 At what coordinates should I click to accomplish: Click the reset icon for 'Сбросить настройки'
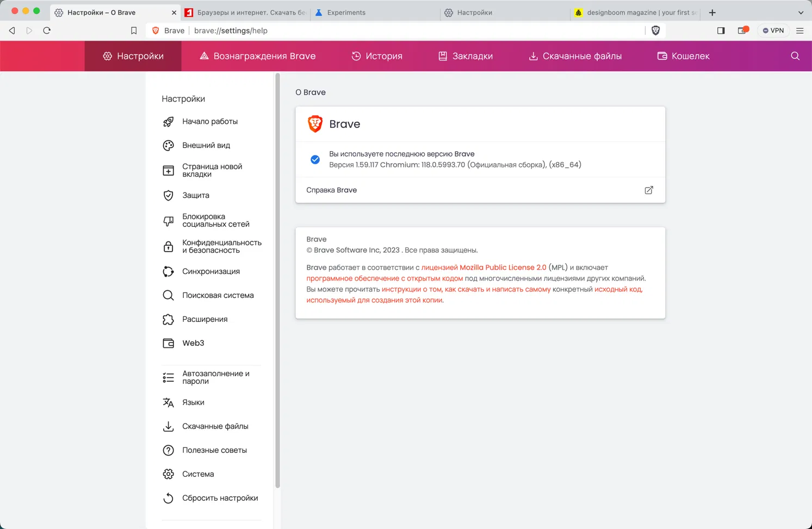[169, 499]
